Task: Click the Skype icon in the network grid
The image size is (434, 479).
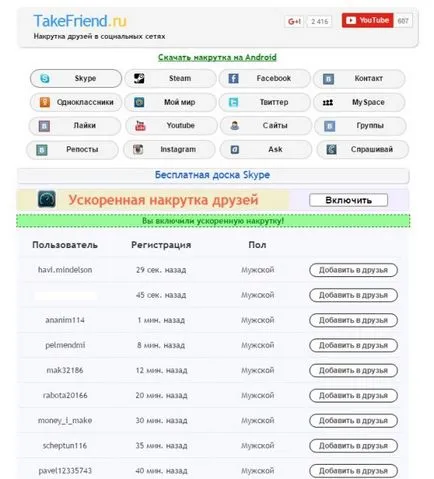Action: [x=45, y=78]
